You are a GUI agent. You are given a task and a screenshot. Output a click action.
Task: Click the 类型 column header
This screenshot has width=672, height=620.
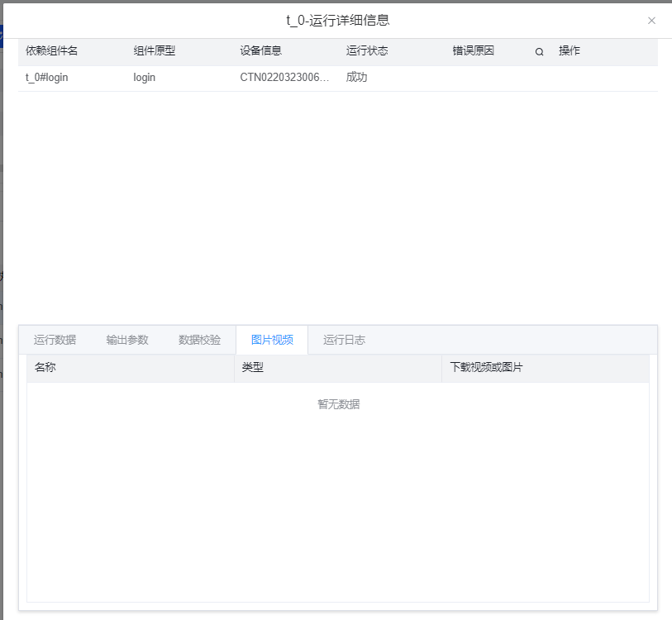[x=252, y=367]
